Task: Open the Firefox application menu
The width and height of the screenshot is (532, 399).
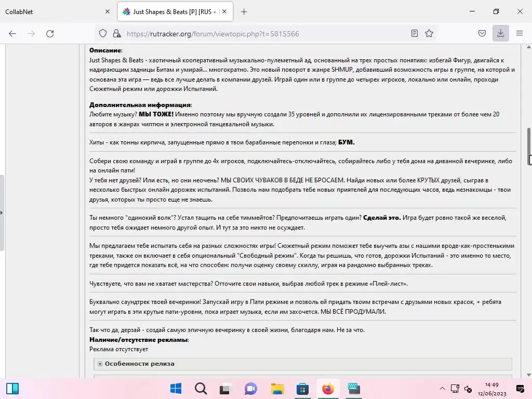Action: [519, 33]
